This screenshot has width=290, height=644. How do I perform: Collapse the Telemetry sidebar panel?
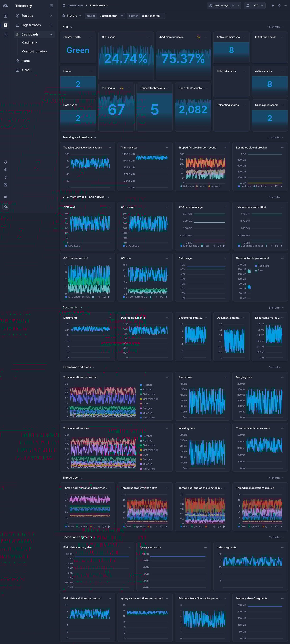click(51, 6)
